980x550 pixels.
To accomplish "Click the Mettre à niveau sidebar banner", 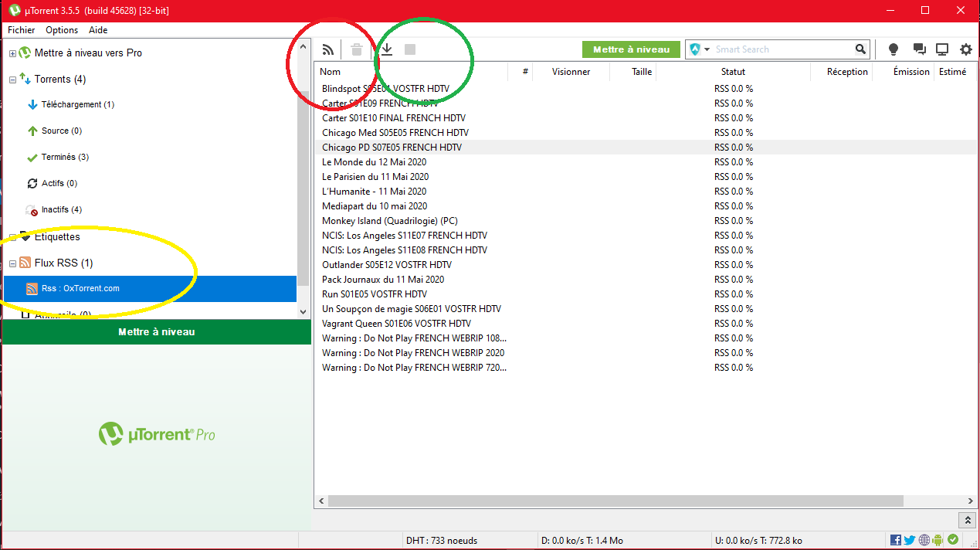I will (x=157, y=331).
